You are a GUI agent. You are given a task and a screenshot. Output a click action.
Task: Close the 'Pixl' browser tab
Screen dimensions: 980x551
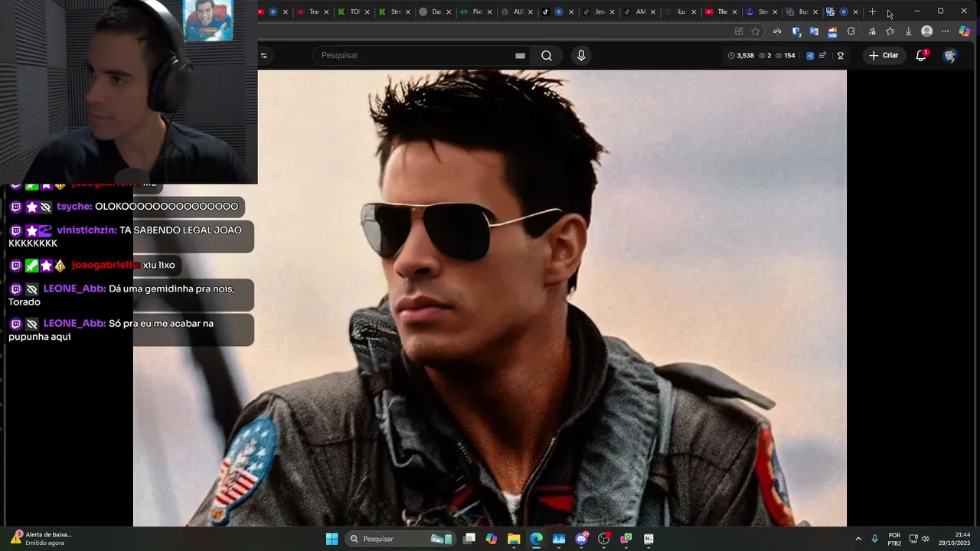click(x=490, y=12)
